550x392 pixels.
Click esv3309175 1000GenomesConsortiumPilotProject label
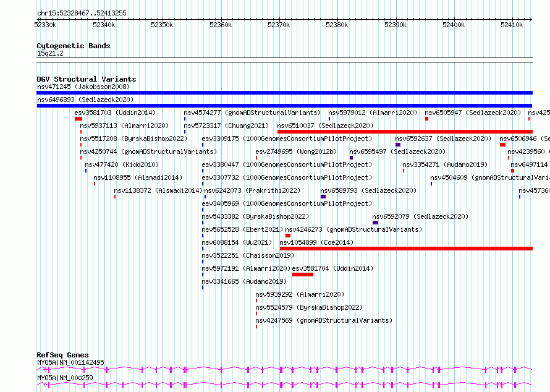[x=287, y=138]
